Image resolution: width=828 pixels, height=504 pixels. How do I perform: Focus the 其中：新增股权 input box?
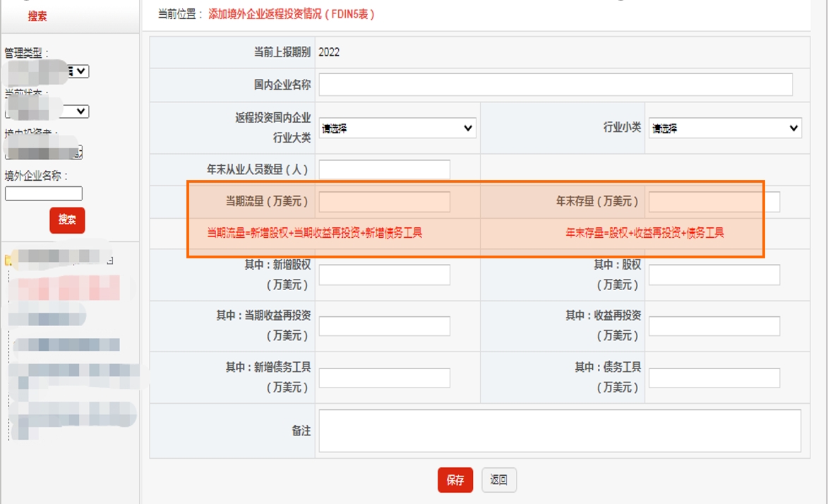pyautogui.click(x=385, y=275)
